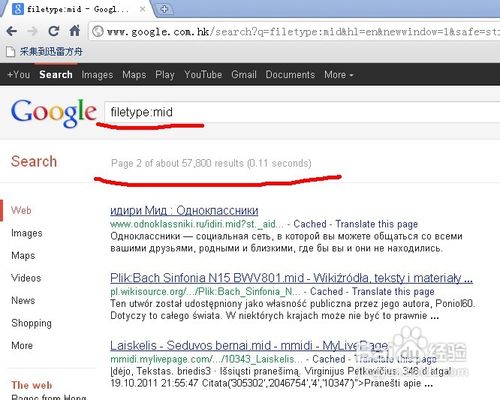
Task: Open the 采集到迅雷方舟 bookmark
Action: [x=44, y=52]
